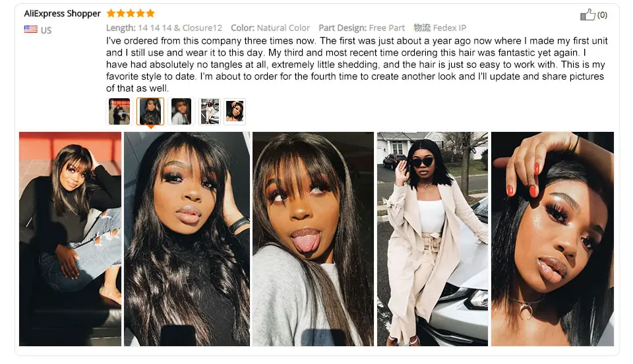This screenshot has width=633, height=364.
Task: Select the fifth small review thumbnail
Action: pos(235,111)
